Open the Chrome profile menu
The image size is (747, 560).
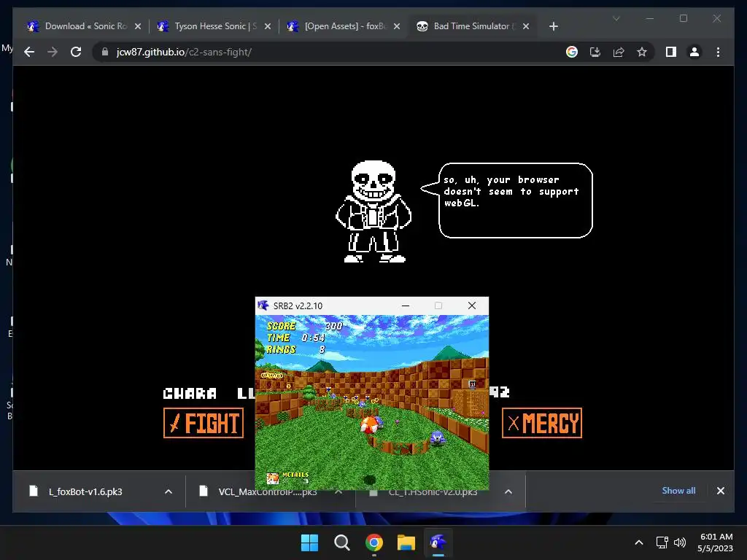click(x=694, y=52)
